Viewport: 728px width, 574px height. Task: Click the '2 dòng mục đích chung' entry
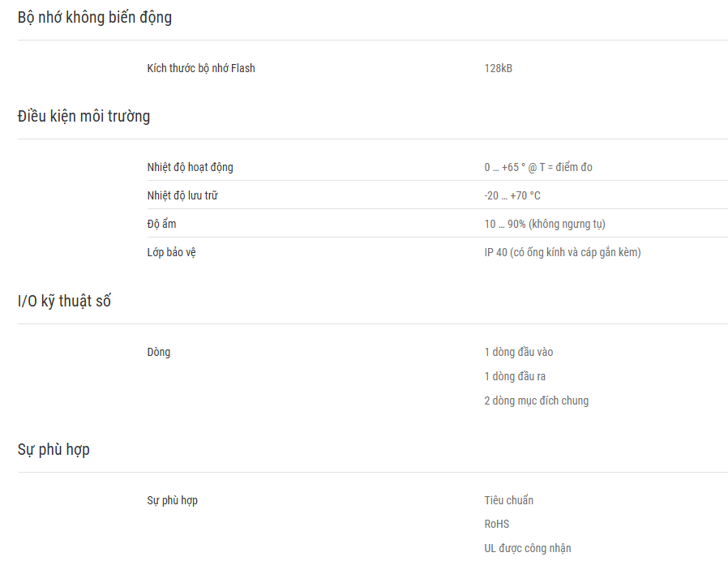[x=536, y=401]
